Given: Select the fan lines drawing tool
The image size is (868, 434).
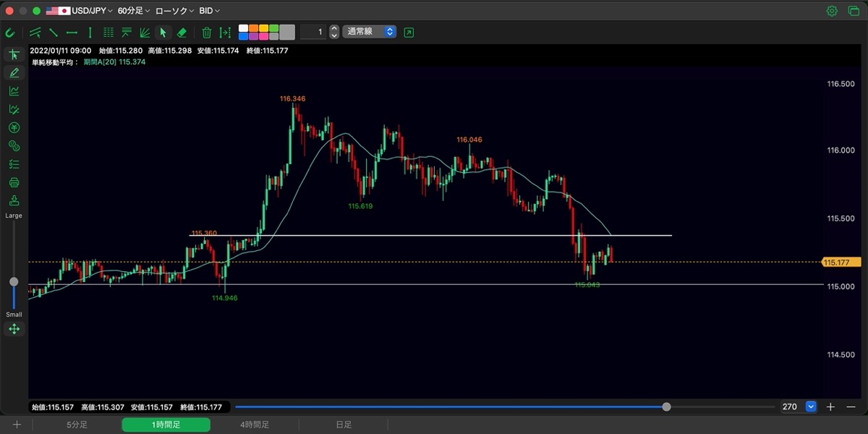Looking at the screenshot, I should pyautogui.click(x=145, y=33).
